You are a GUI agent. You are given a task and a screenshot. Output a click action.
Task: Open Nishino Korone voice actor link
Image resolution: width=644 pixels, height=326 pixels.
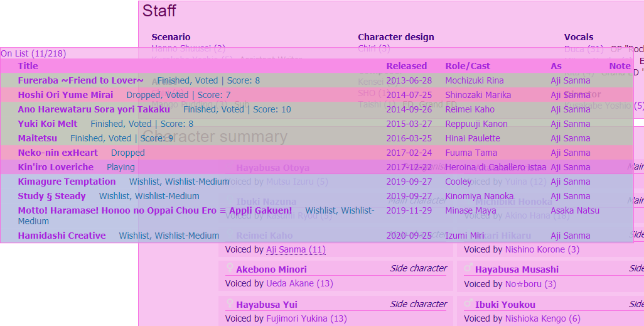(542, 249)
